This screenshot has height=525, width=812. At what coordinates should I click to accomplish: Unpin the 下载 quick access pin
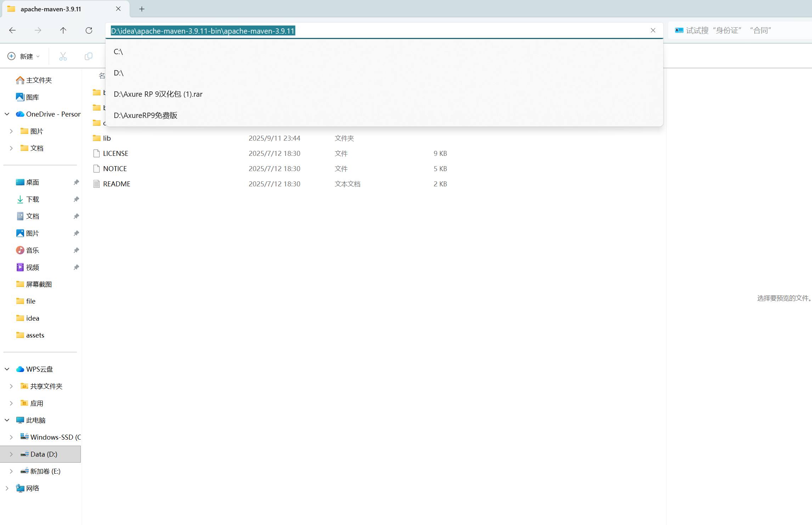tap(76, 199)
